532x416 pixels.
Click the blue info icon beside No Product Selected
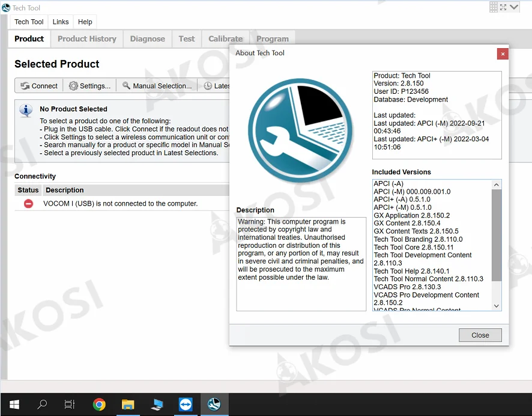26,110
